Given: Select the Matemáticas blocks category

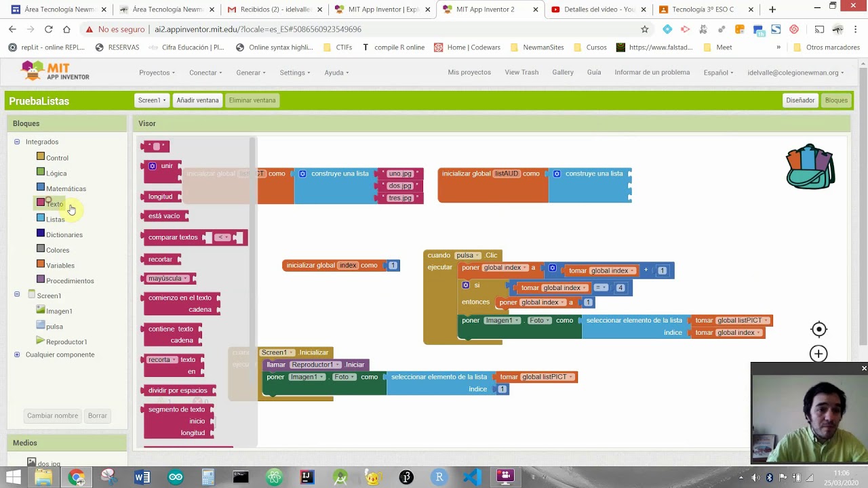Looking at the screenshot, I should 66,189.
